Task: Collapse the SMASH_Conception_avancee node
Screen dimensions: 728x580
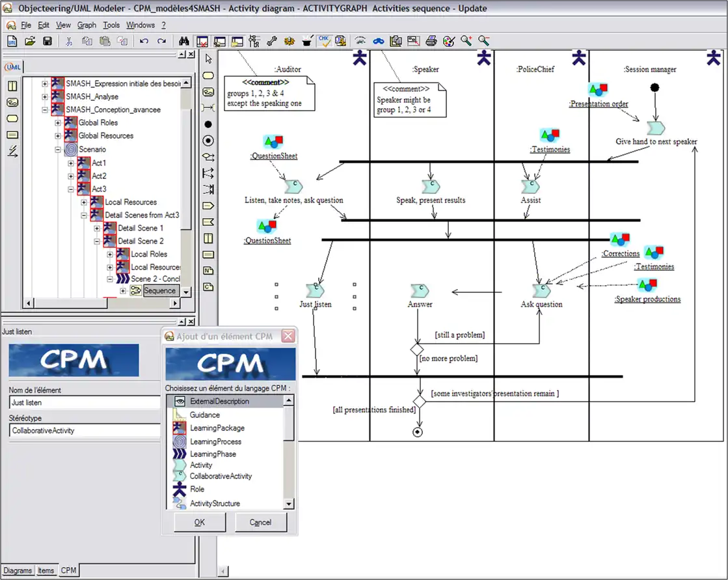Action: (x=45, y=110)
